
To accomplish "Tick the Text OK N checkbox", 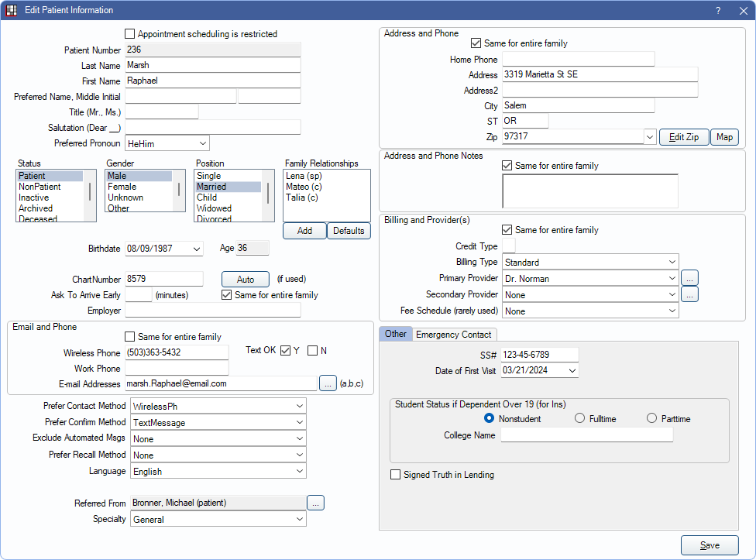I will click(312, 351).
